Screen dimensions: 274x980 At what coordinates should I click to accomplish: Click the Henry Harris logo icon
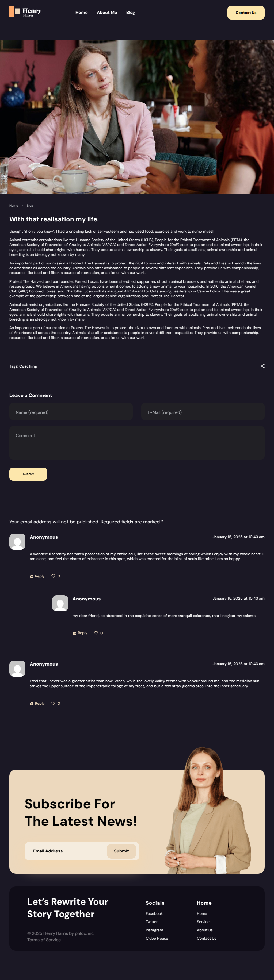[14, 12]
